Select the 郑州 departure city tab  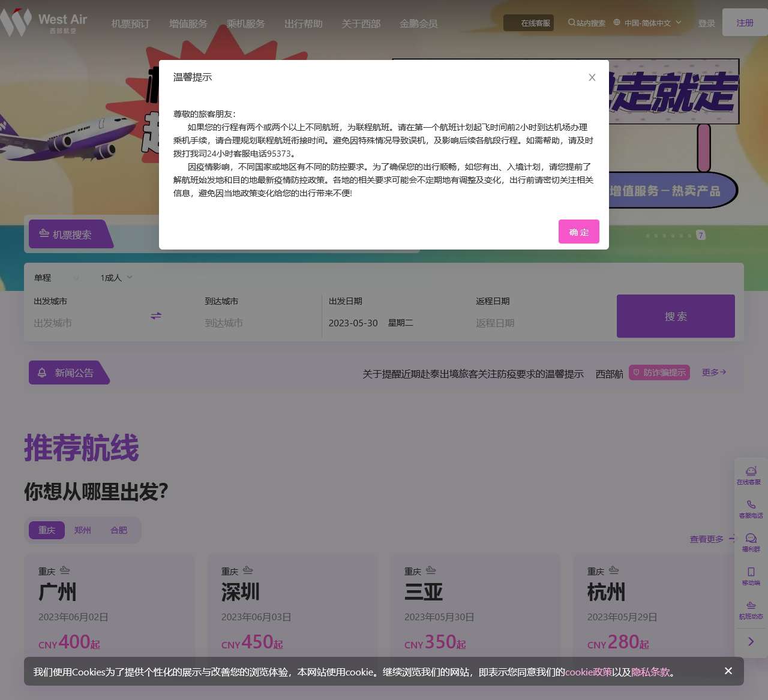[82, 530]
